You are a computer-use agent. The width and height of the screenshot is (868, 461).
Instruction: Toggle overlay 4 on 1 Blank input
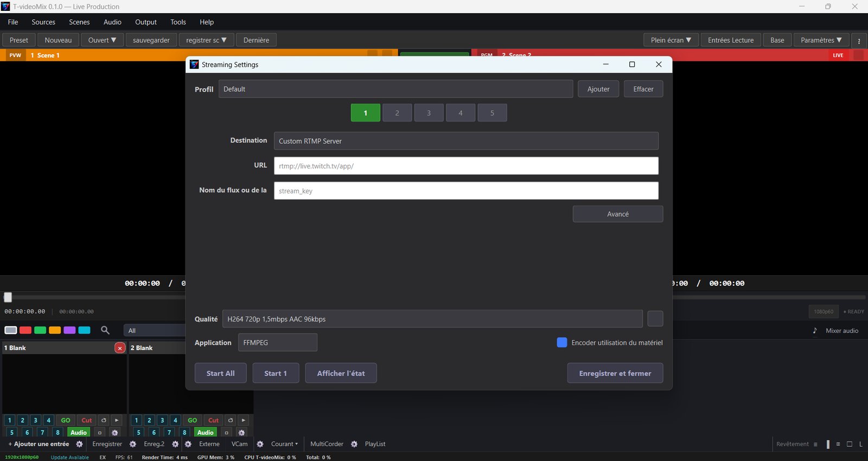[x=49, y=420]
